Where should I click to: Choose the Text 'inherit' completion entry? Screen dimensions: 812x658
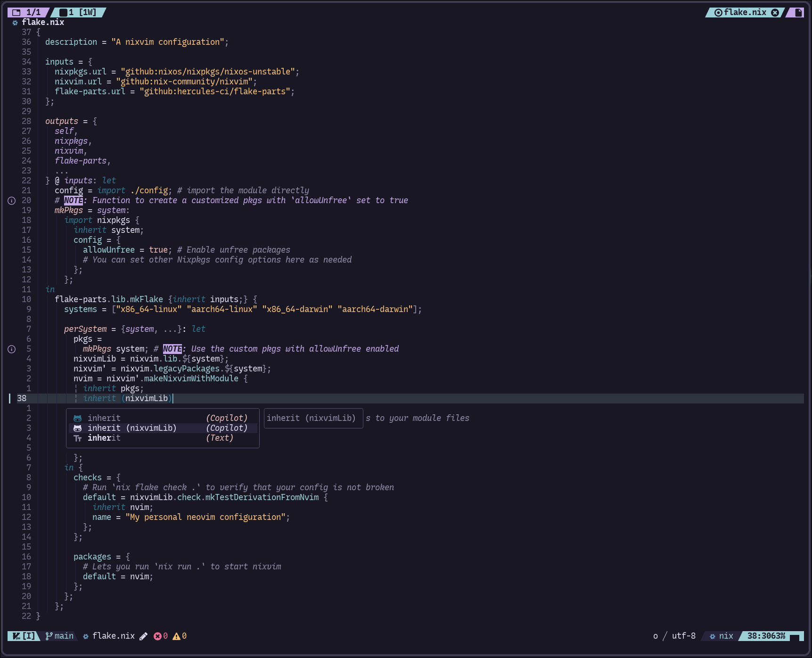[163, 438]
